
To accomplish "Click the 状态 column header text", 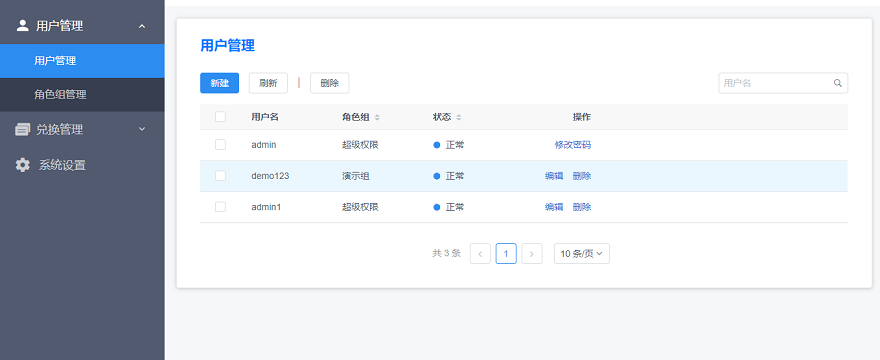I will click(442, 117).
